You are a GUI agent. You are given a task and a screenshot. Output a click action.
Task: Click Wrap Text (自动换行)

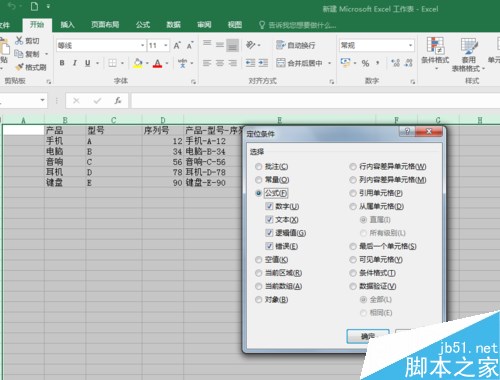[296, 45]
